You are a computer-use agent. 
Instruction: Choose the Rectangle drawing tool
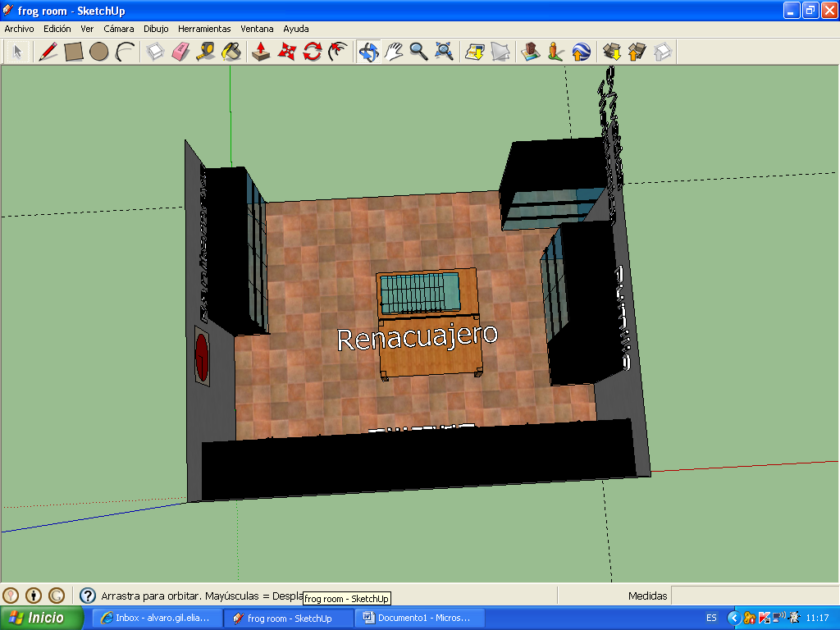point(74,52)
